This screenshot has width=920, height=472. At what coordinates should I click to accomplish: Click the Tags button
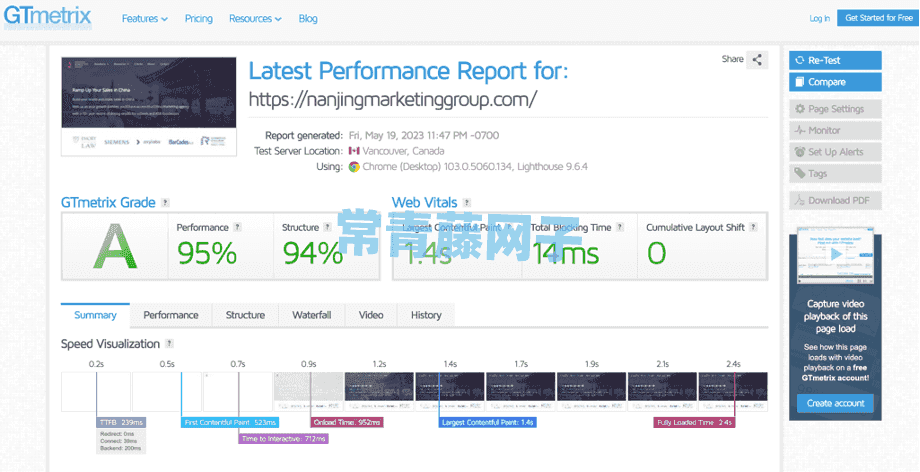tap(835, 173)
